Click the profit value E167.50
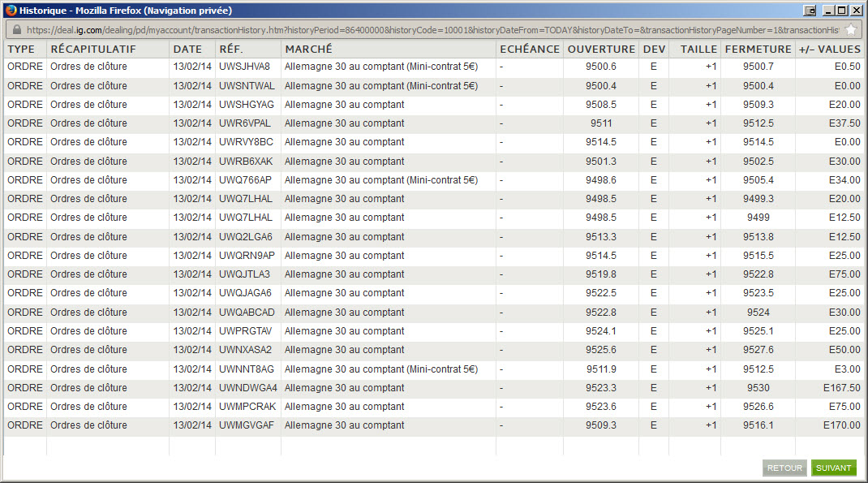This screenshot has width=868, height=483. (841, 388)
